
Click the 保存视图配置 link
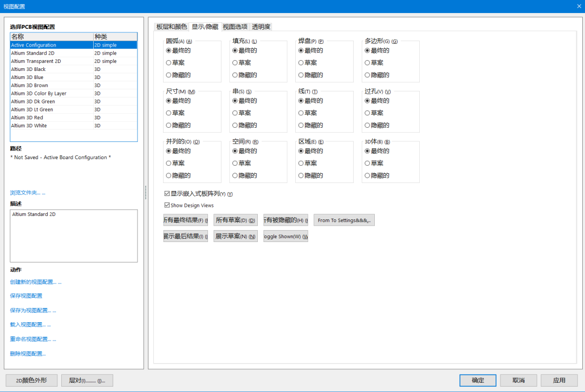click(x=26, y=296)
